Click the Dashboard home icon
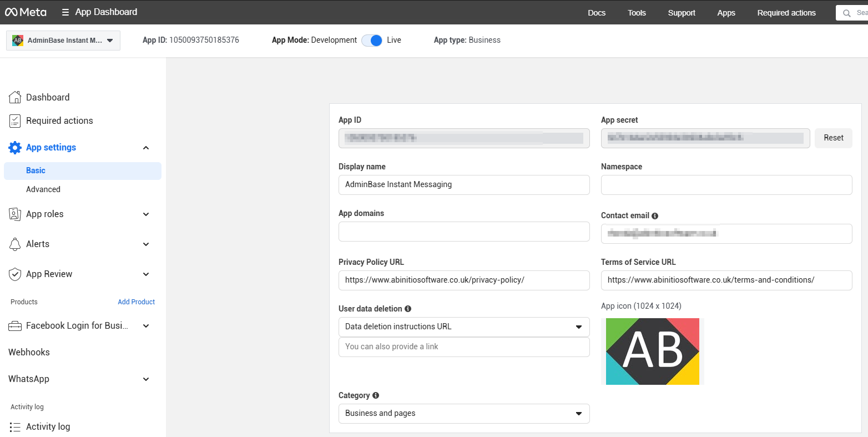The height and width of the screenshot is (437, 868). 15,97
